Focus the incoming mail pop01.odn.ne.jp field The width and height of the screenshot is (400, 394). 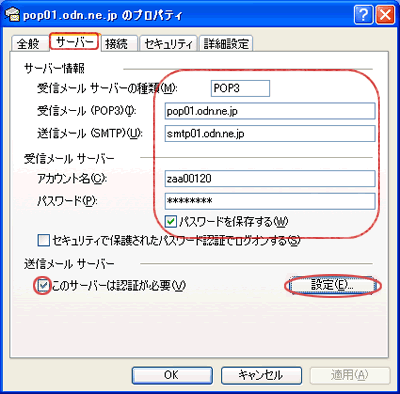(270, 111)
